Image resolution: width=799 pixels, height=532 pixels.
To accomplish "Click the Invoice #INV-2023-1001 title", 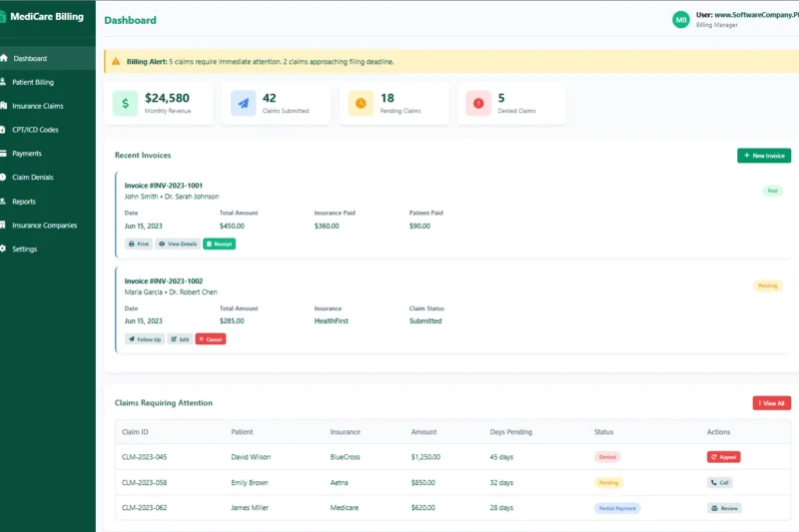I will 164,186.
